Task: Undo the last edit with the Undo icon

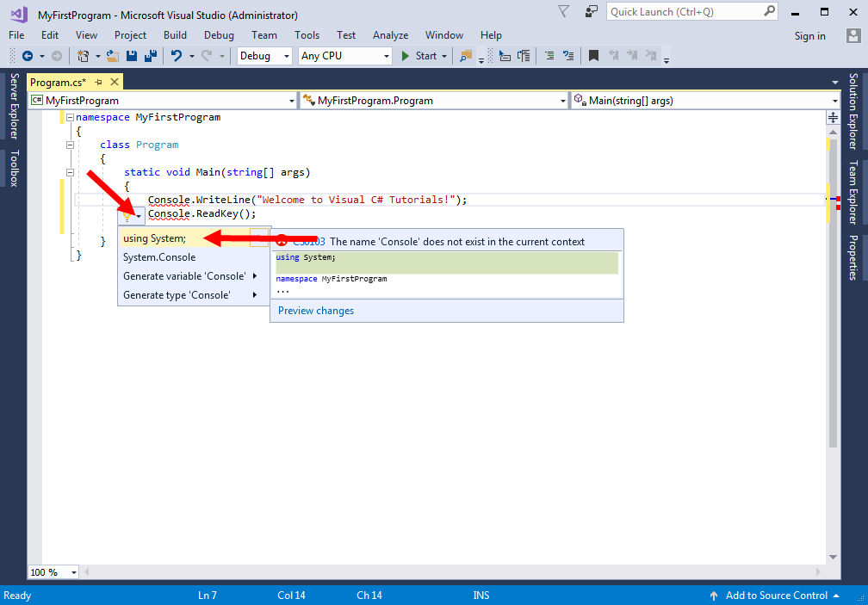Action: coord(177,56)
